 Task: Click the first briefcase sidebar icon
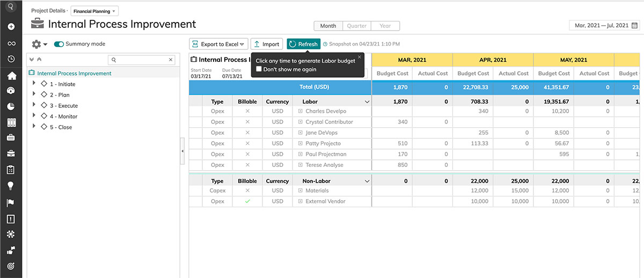[x=11, y=137]
